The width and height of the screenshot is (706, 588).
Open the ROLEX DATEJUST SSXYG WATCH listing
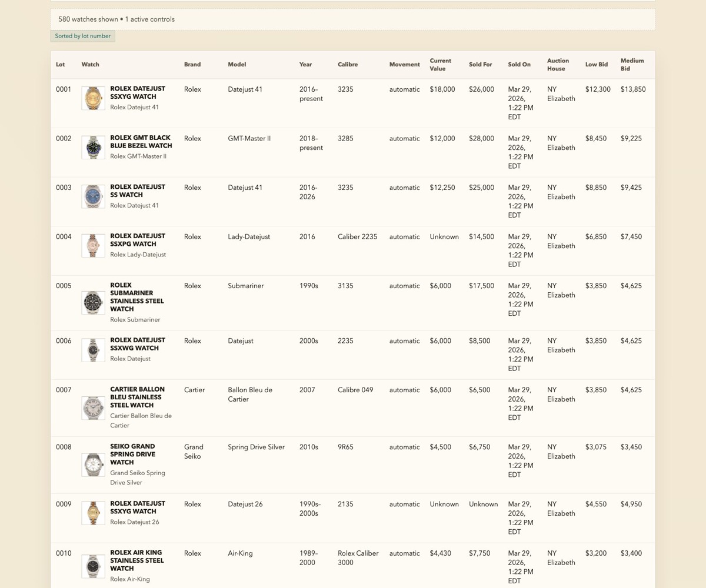pos(137,93)
